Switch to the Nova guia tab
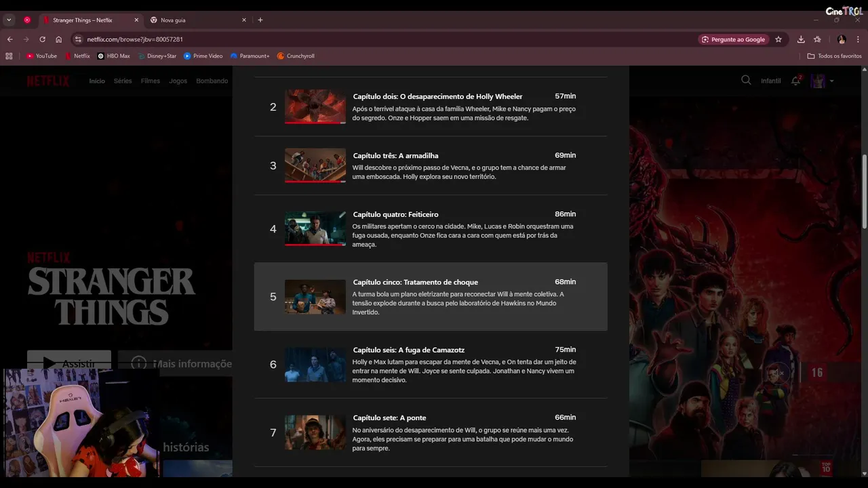Screen dimensions: 868x488 click(x=198, y=20)
